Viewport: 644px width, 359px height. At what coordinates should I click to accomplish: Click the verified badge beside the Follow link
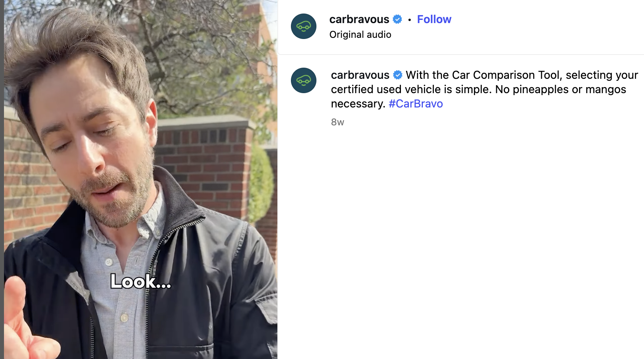(x=397, y=19)
